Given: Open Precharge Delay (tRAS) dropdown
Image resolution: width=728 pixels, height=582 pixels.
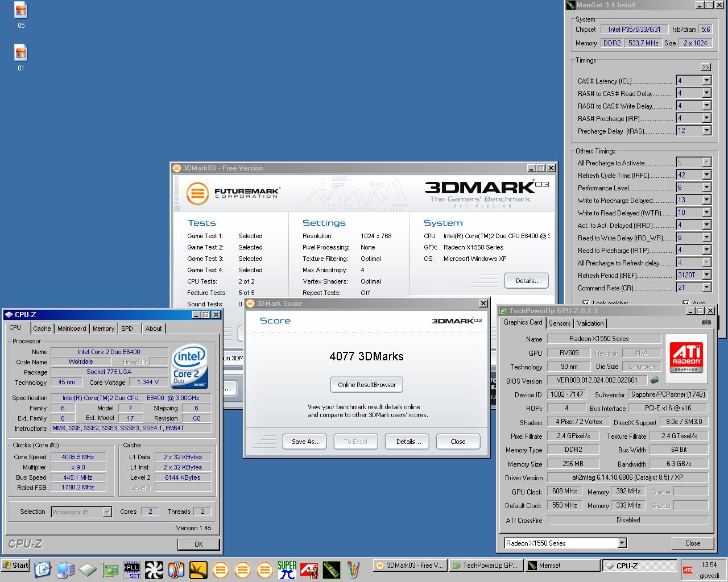Looking at the screenshot, I should tap(706, 131).
